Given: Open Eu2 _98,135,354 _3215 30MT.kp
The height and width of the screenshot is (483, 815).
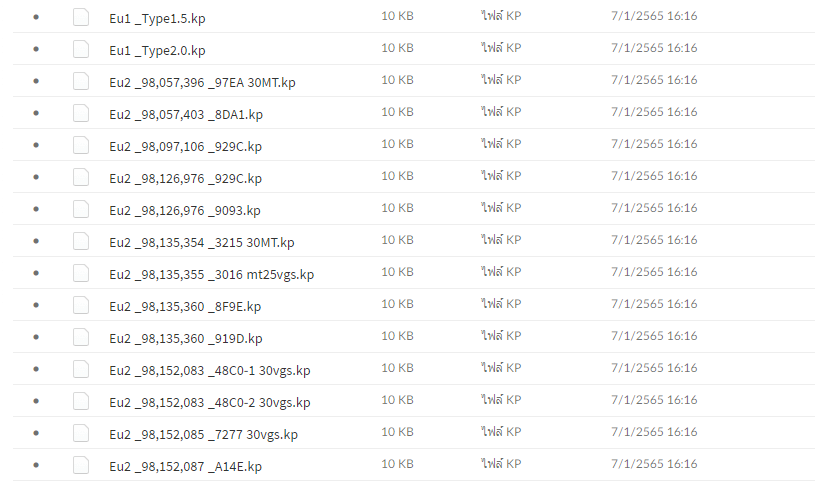Looking at the screenshot, I should [x=202, y=242].
